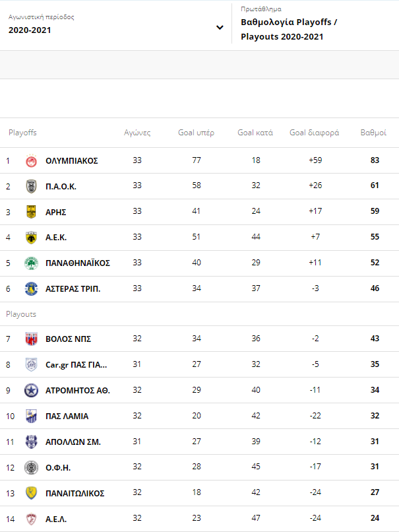The height and width of the screenshot is (532, 399).
Task: Click the P.A.O.K. team logo
Action: click(31, 186)
